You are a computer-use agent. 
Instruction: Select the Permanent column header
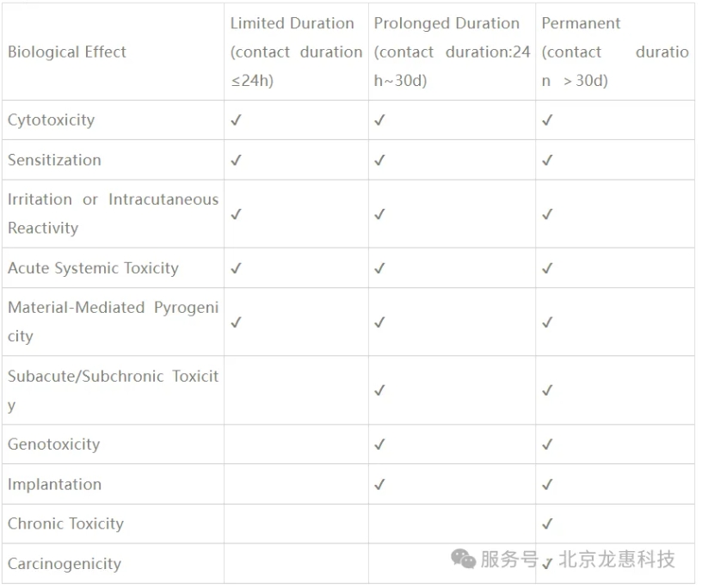[615, 52]
